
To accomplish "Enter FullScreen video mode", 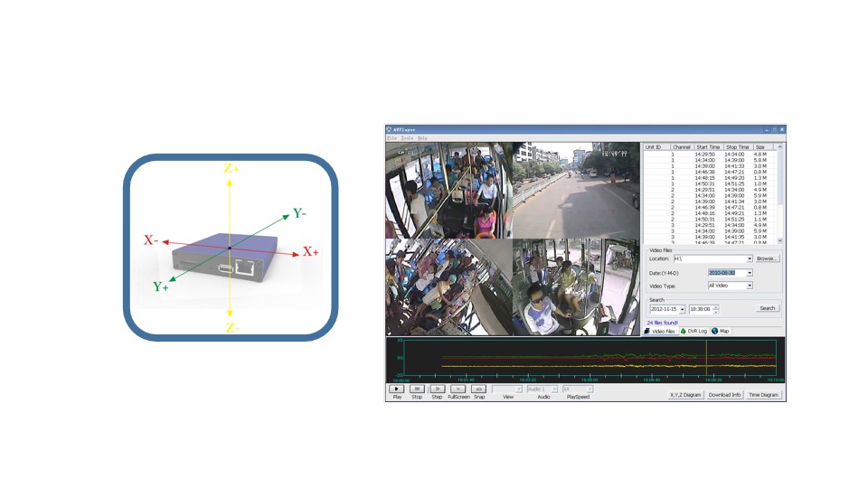I will click(x=458, y=389).
